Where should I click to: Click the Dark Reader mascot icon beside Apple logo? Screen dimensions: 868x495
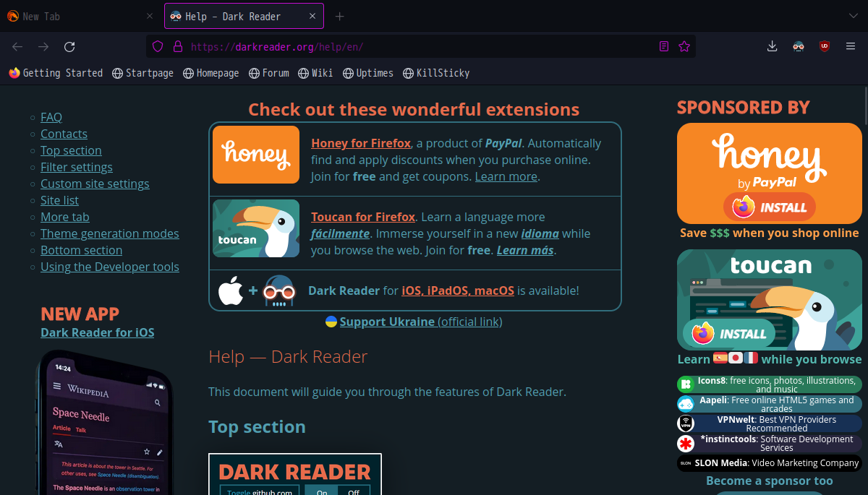point(279,291)
